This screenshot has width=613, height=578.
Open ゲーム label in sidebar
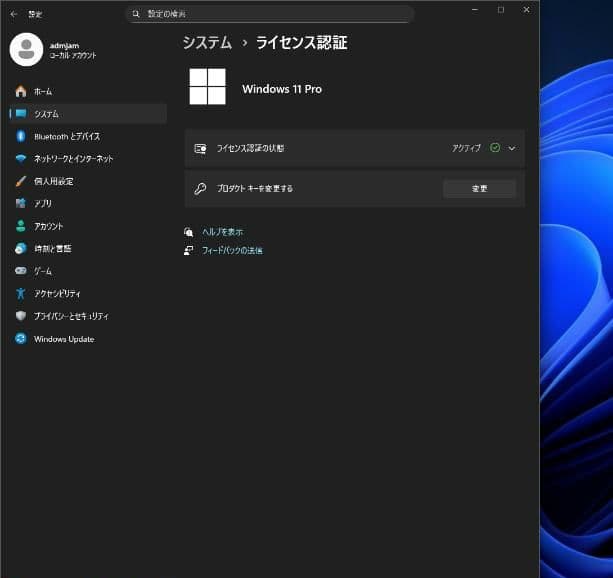click(x=43, y=271)
